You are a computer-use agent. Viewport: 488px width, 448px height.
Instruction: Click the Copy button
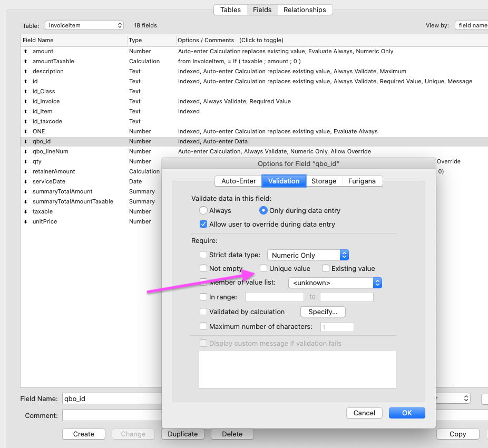(457, 434)
